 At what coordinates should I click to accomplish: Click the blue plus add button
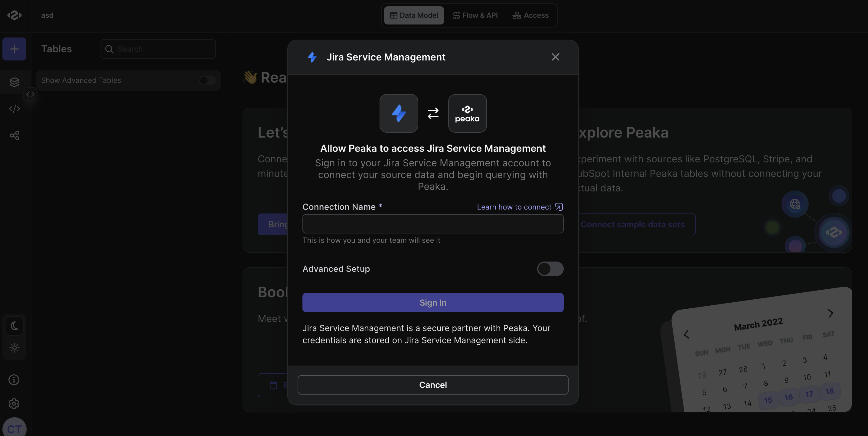coord(14,49)
